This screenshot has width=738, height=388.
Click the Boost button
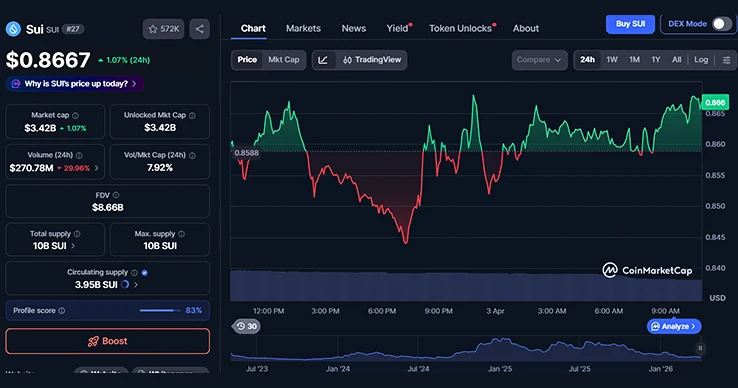point(107,341)
